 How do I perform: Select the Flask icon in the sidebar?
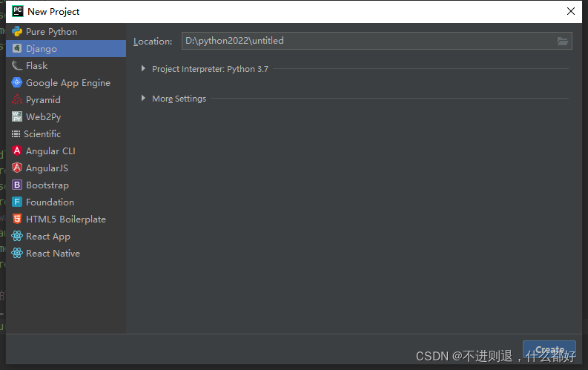pyautogui.click(x=16, y=66)
